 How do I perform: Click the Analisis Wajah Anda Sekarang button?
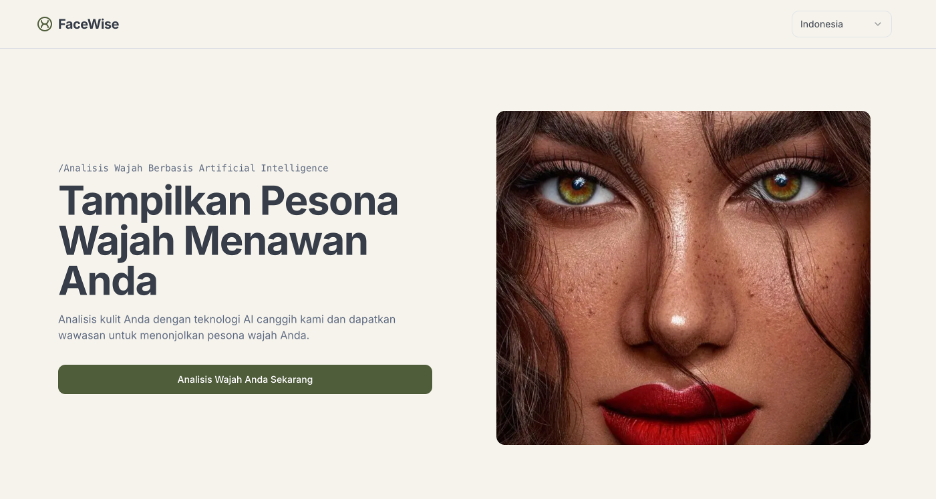coord(245,379)
